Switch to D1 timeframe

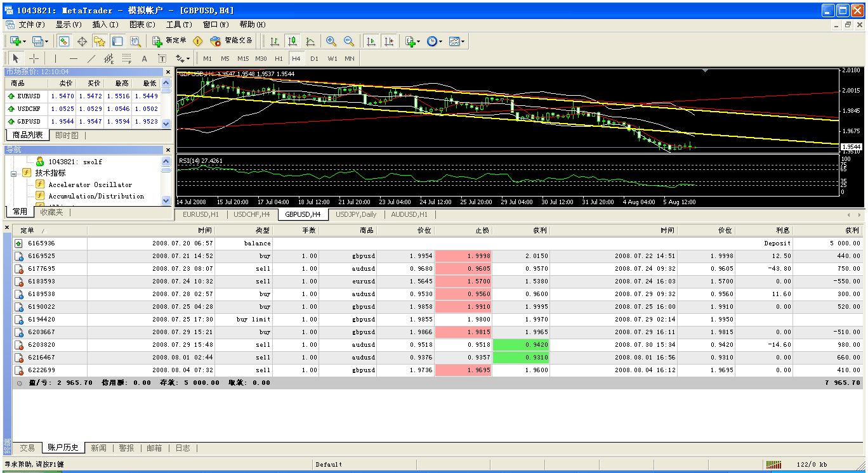click(x=314, y=58)
